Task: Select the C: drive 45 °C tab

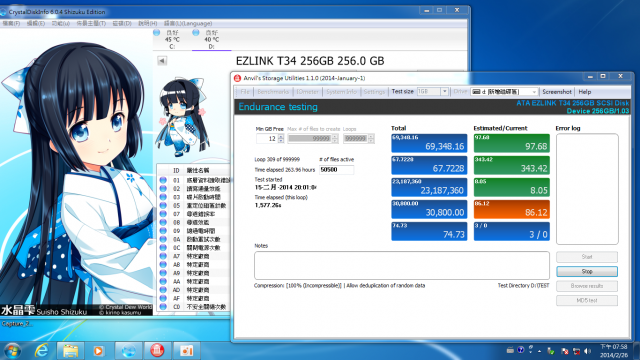Action: point(172,40)
